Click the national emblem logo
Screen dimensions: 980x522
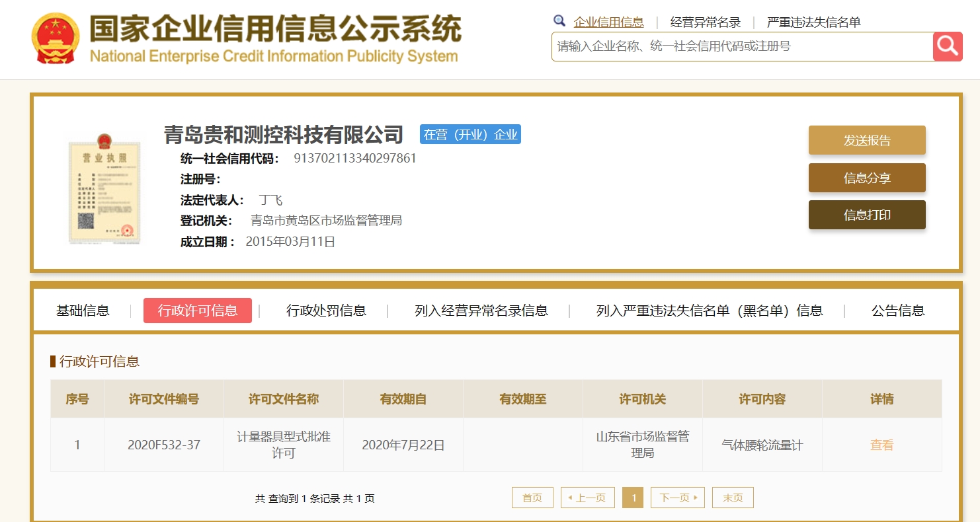(x=55, y=38)
